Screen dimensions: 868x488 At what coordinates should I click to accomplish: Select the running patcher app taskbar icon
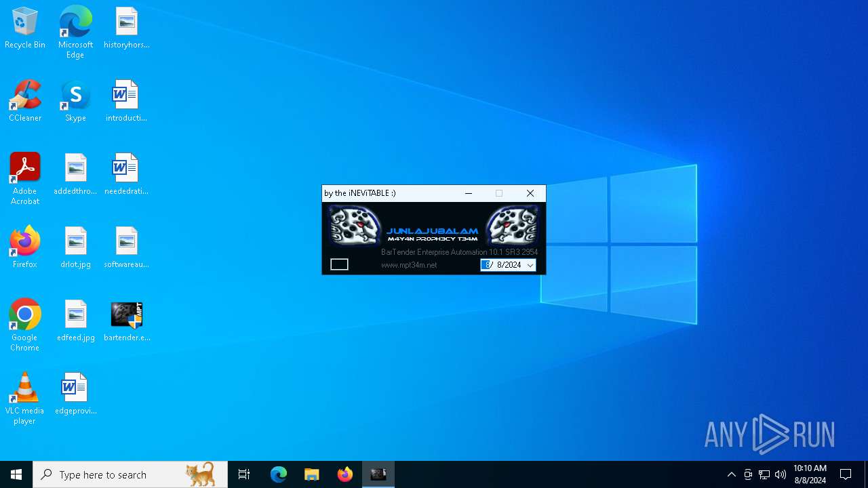pyautogui.click(x=378, y=474)
